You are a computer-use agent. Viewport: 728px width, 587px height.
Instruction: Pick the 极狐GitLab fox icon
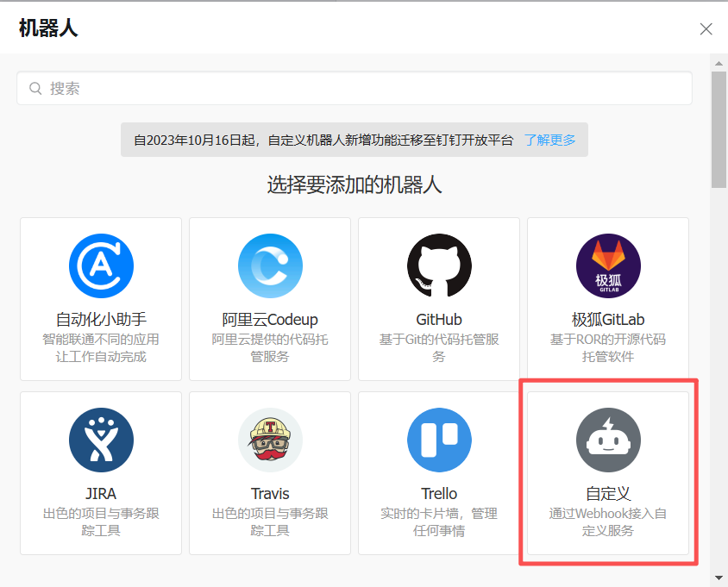[x=608, y=265]
